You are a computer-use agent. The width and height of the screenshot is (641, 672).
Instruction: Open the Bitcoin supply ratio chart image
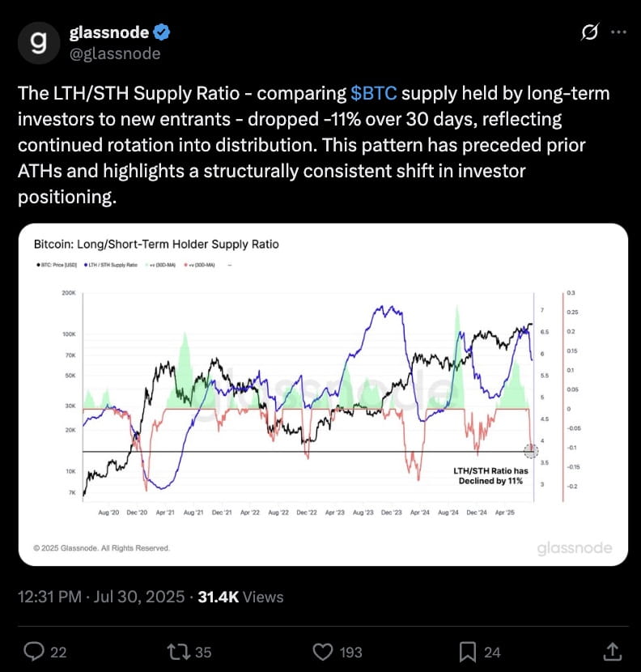[x=323, y=394]
